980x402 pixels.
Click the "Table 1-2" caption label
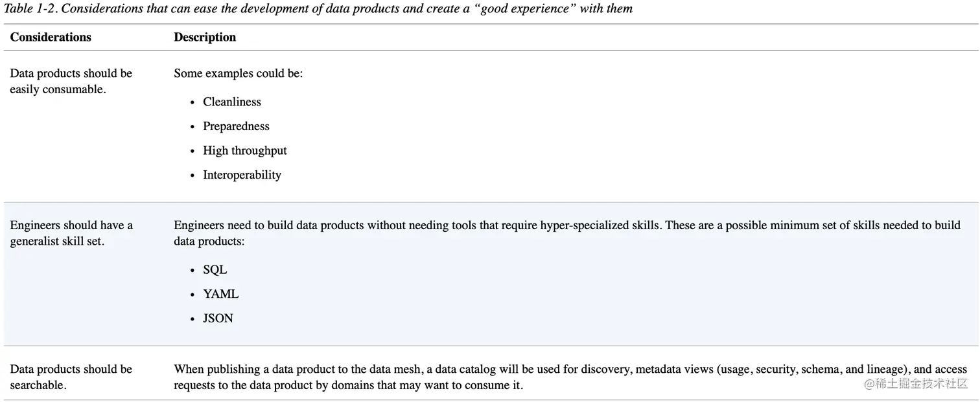click(x=30, y=9)
